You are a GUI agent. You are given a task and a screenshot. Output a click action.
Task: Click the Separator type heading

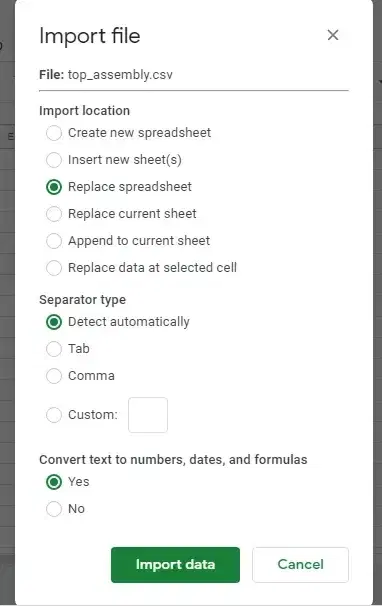82,300
